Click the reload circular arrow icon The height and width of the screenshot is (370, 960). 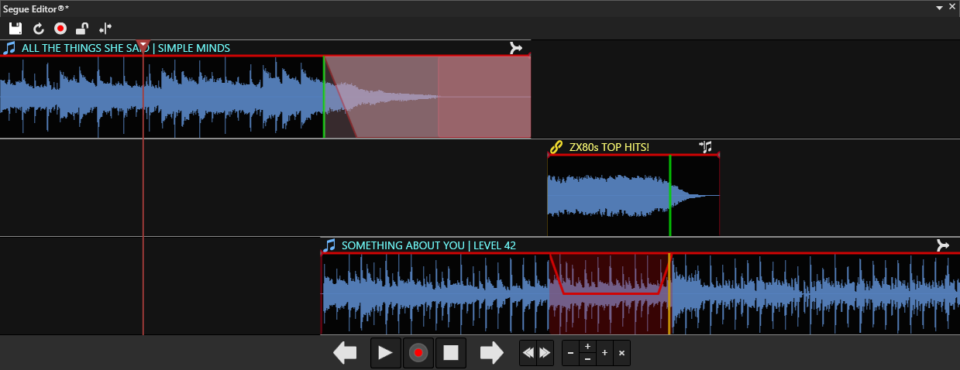[39, 28]
